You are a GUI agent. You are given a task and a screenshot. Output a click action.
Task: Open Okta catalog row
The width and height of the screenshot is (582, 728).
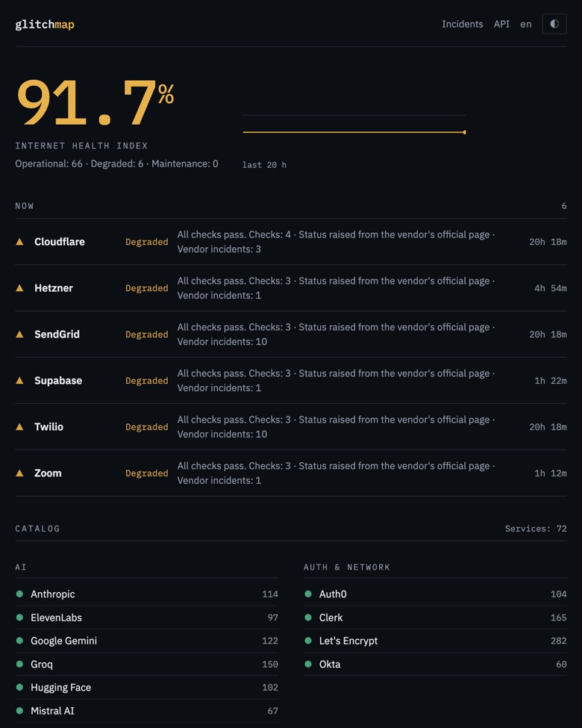(435, 664)
